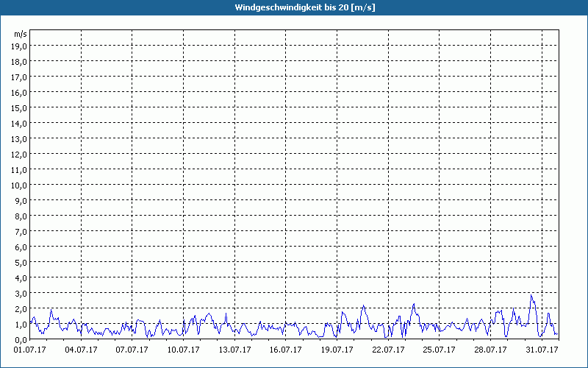
Task: Click the y-axis value '19,0'
Action: 20,46
